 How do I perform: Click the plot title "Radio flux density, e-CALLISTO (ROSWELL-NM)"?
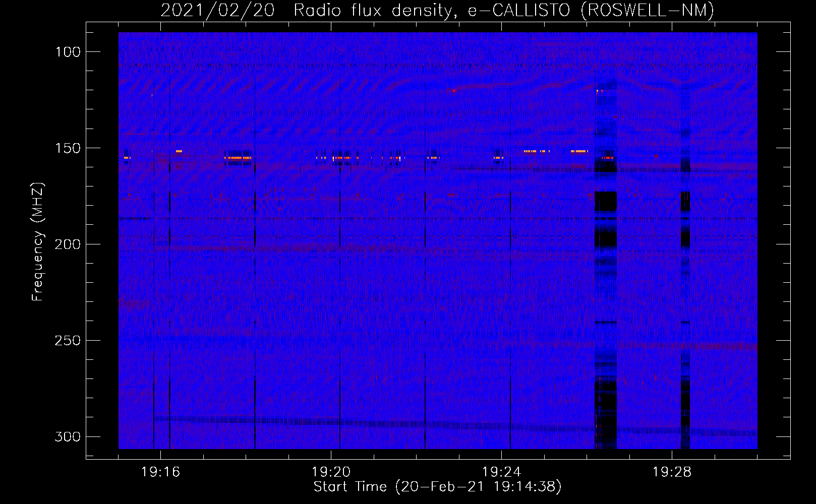click(x=504, y=11)
